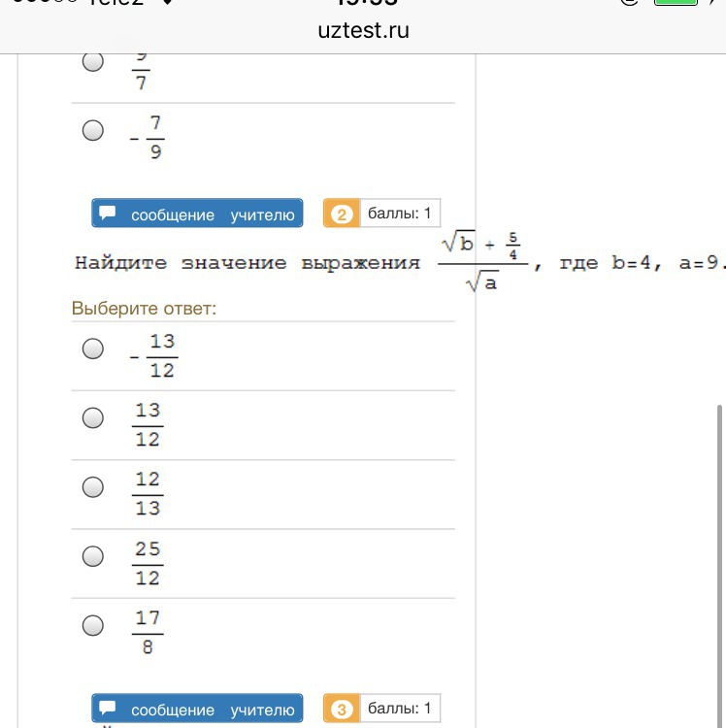Click the 'Выберите ответ:' prompt text
Screen dimensions: 726x728
tap(144, 309)
